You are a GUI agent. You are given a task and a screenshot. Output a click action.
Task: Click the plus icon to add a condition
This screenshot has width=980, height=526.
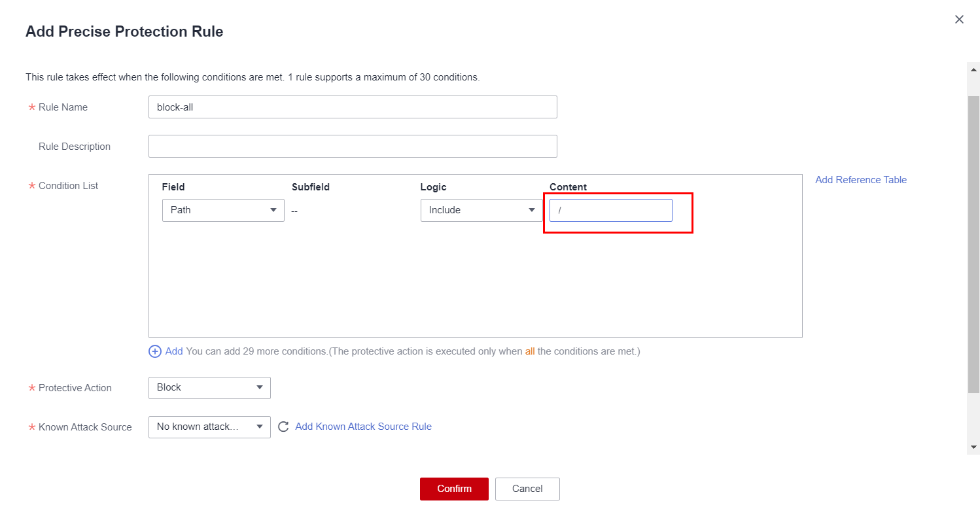(155, 351)
